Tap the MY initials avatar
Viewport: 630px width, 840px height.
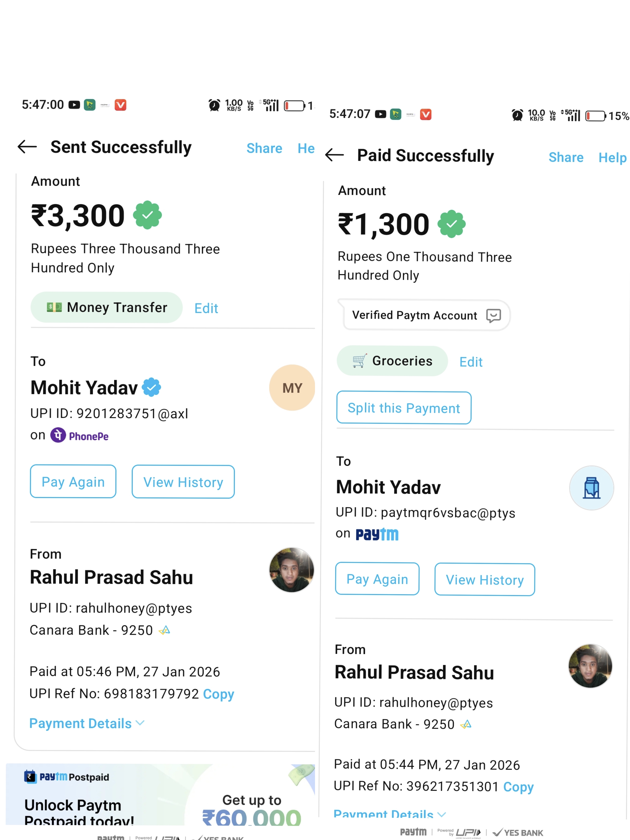292,388
